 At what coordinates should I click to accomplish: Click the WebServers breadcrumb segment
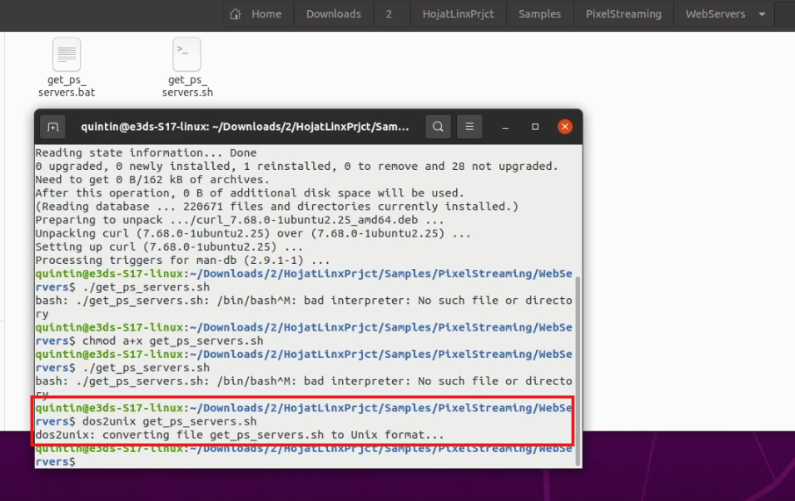pyautogui.click(x=714, y=14)
